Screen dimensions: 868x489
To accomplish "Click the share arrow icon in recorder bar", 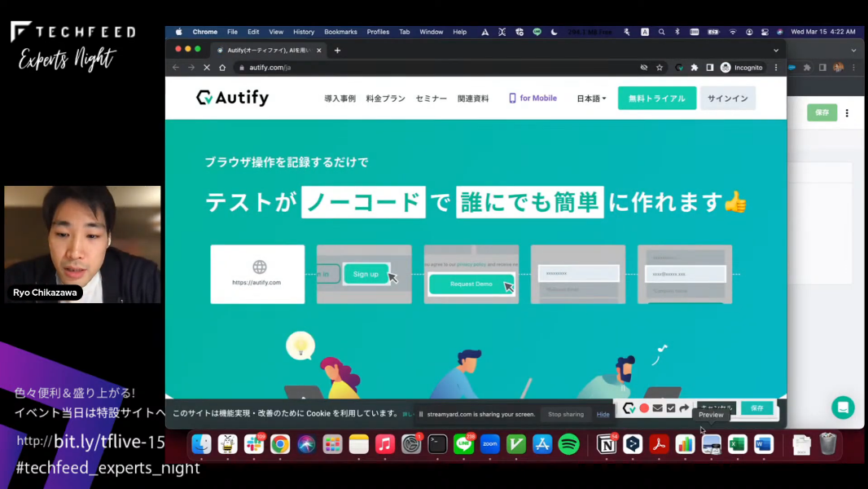I will [684, 408].
